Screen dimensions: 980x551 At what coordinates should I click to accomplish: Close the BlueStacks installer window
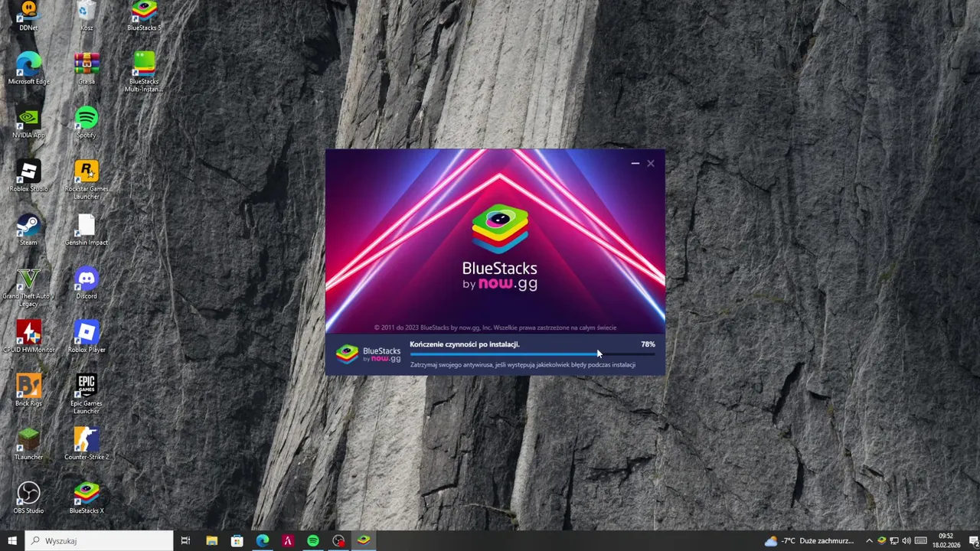click(x=651, y=163)
